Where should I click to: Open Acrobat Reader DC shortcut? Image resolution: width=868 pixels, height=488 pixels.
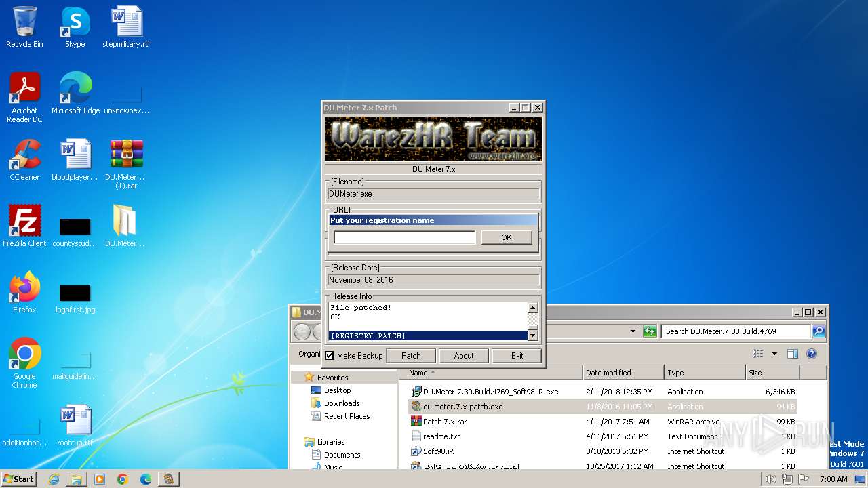[x=24, y=97]
